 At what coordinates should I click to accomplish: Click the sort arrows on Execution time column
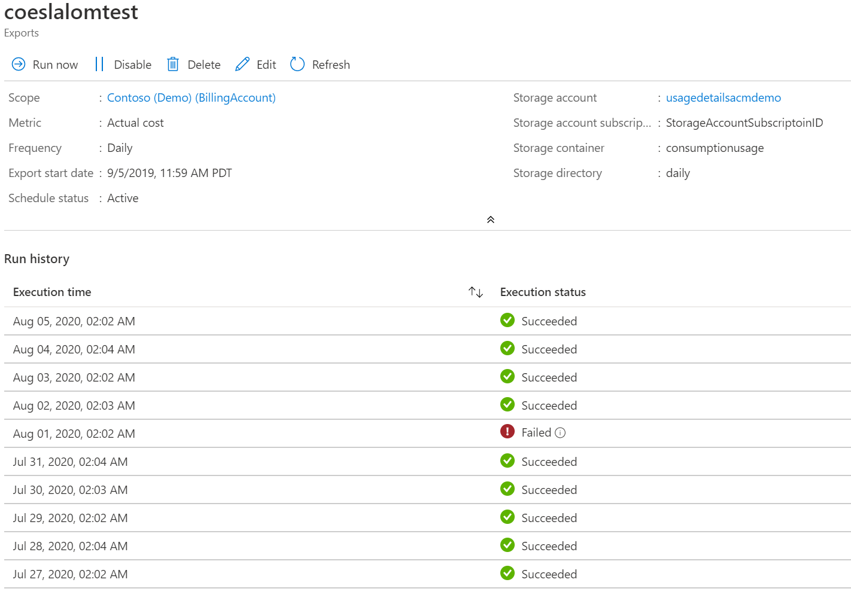pyautogui.click(x=475, y=292)
